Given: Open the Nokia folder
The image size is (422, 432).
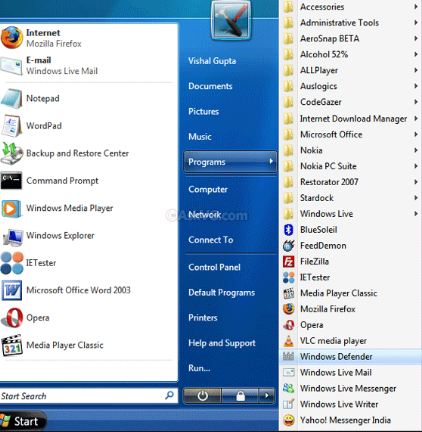Looking at the screenshot, I should pyautogui.click(x=349, y=150).
